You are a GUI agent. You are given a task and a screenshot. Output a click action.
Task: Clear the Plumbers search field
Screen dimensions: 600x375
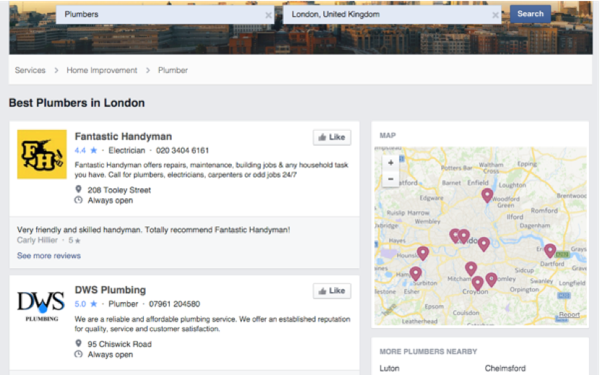[268, 15]
